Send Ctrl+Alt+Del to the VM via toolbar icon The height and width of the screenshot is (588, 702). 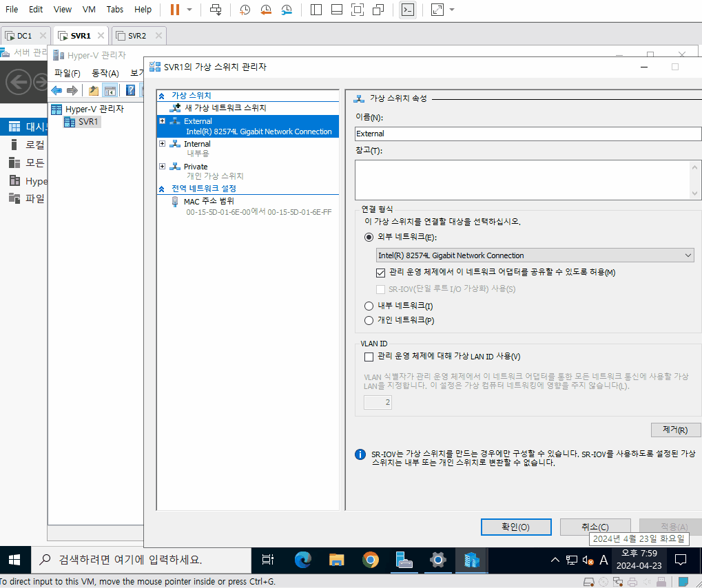click(x=216, y=10)
